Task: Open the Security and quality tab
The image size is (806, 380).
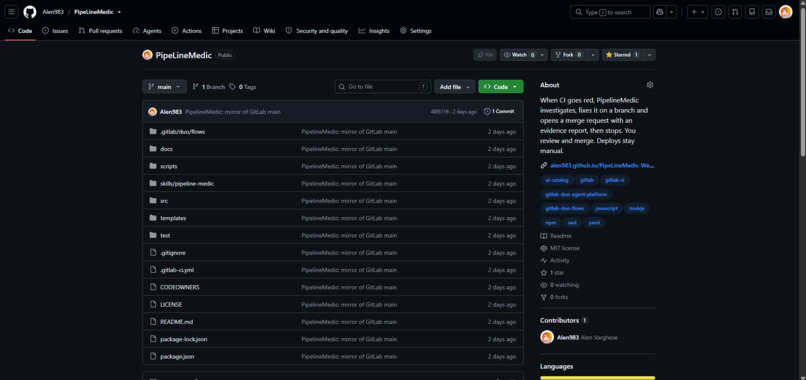Action: click(317, 31)
